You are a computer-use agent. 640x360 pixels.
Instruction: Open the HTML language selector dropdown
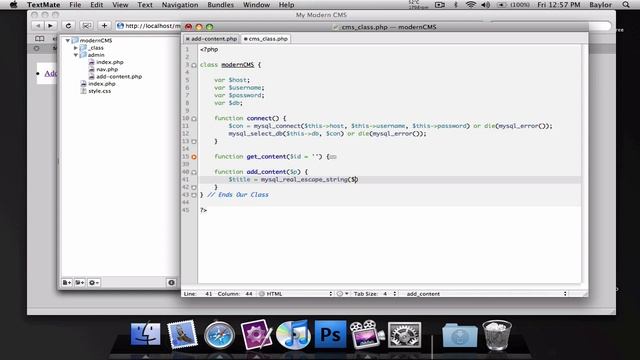click(x=296, y=293)
